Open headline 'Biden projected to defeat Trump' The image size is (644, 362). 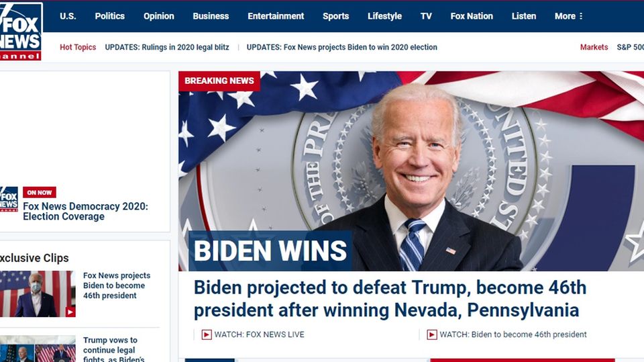click(390, 299)
